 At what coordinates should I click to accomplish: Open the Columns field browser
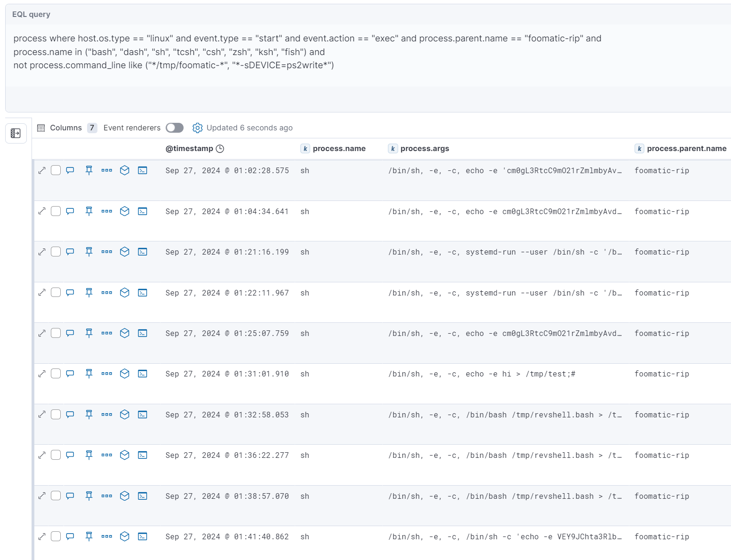[x=60, y=128]
